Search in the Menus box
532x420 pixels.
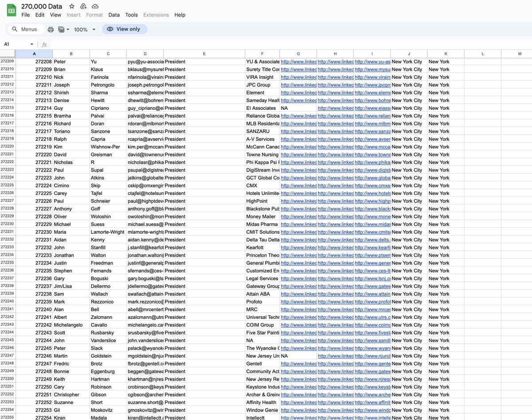point(26,29)
